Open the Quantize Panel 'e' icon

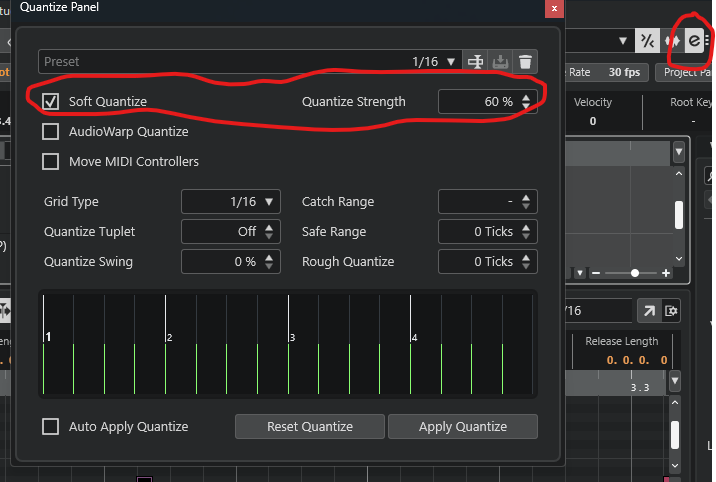click(693, 41)
